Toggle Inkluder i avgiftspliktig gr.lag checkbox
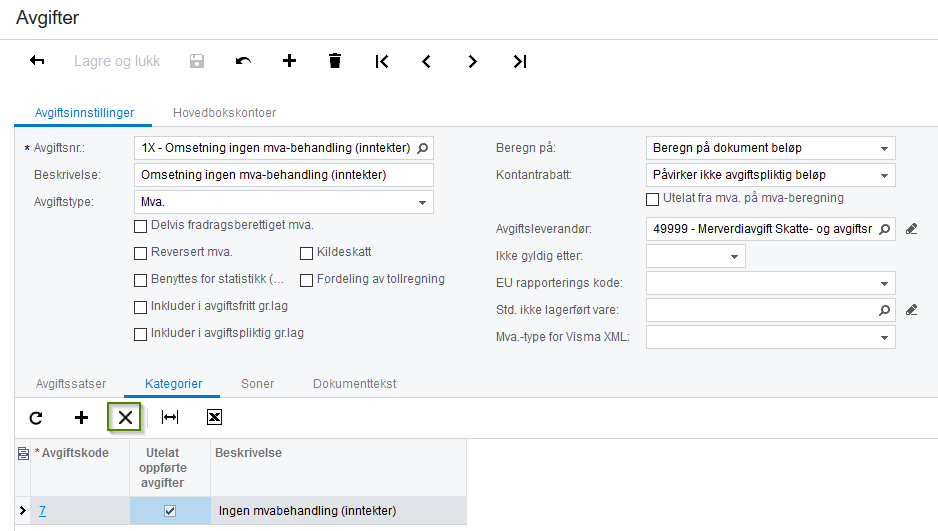Image resolution: width=938 pixels, height=531 pixels. [141, 334]
